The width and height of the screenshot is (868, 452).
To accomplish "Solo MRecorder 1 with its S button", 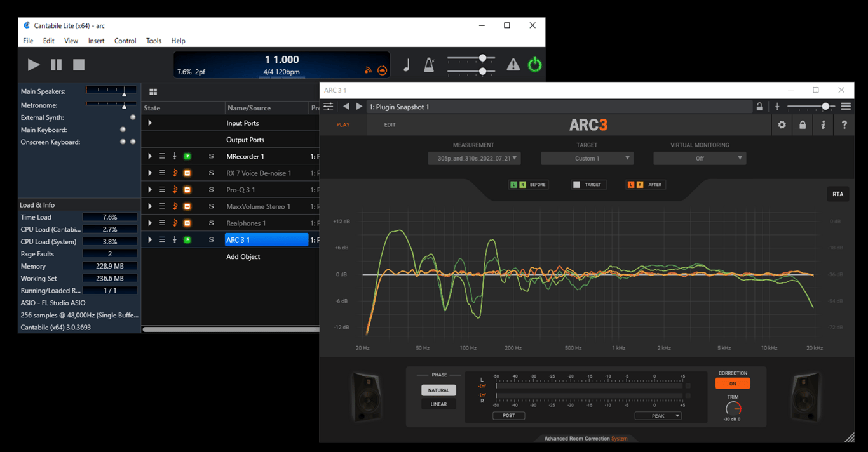I will pos(212,156).
